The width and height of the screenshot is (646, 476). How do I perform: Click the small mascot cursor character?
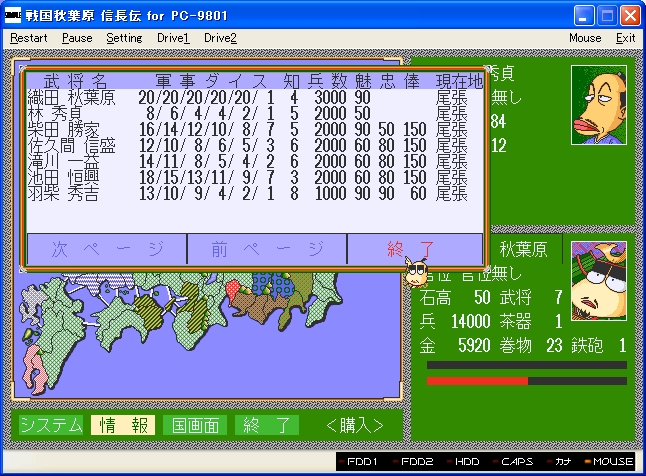(x=417, y=270)
